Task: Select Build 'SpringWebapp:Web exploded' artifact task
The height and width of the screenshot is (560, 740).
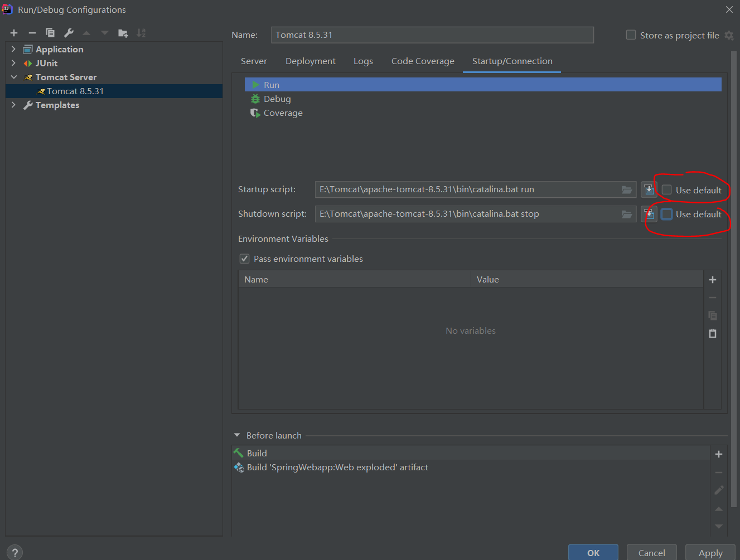Action: tap(471, 467)
